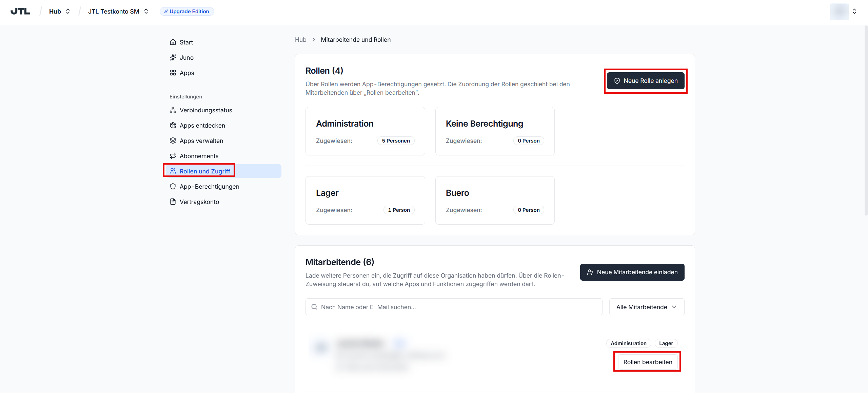Open the Start home icon
Screen dimensions: 868x393
click(x=173, y=42)
